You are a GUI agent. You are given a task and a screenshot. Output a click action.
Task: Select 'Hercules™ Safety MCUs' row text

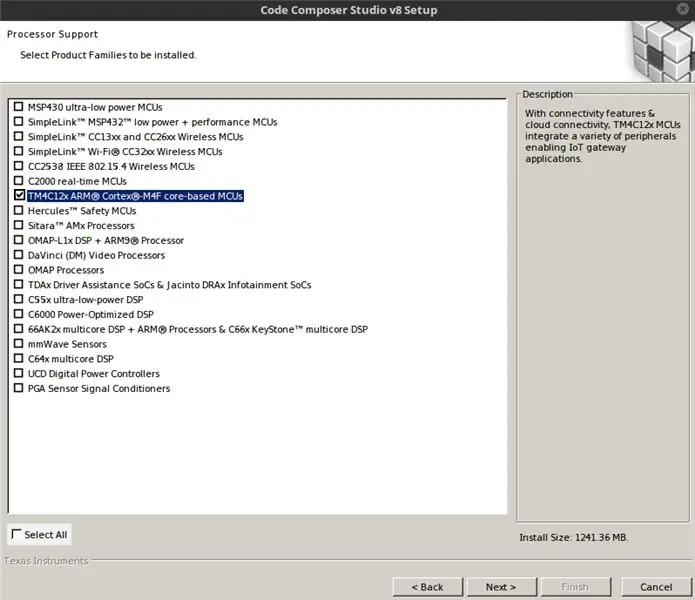point(82,211)
